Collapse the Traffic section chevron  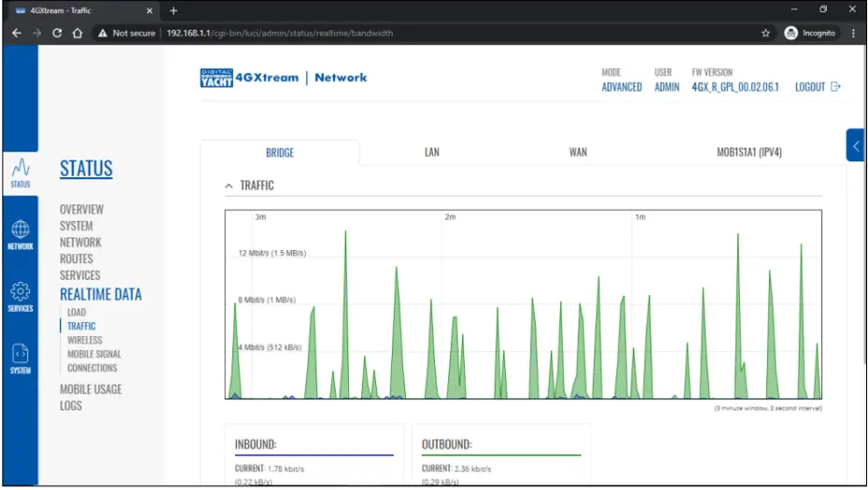click(x=229, y=186)
